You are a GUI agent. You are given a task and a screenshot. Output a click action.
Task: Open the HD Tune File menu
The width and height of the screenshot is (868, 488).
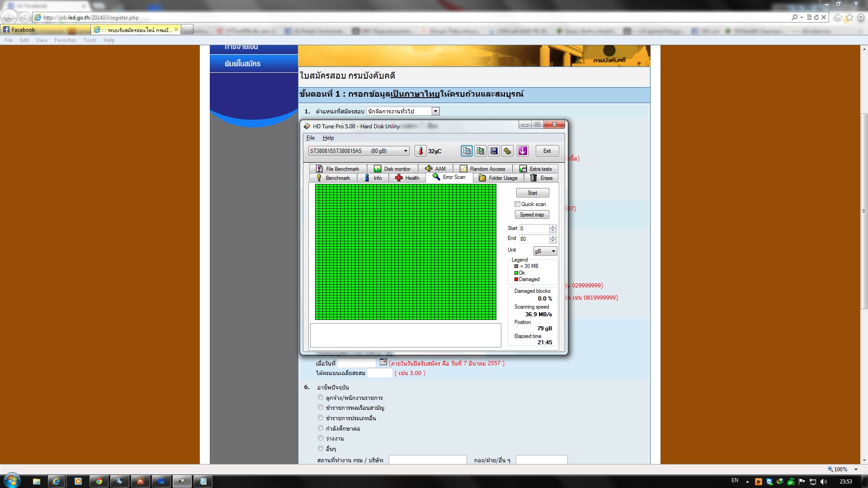point(310,138)
